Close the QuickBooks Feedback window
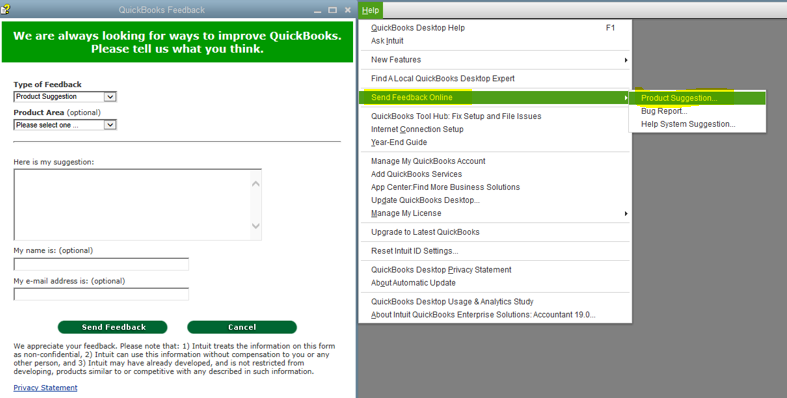787x398 pixels. (348, 10)
